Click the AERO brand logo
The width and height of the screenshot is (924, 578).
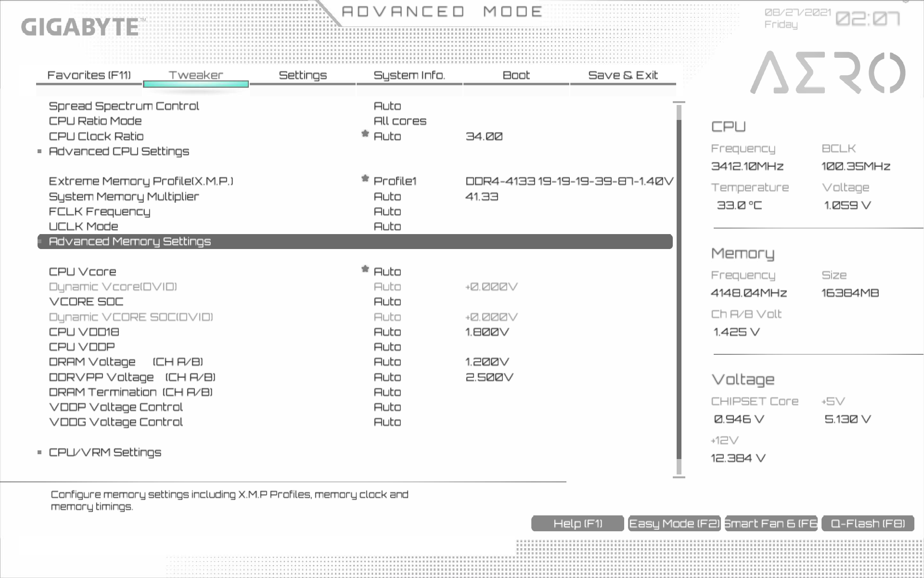[827, 73]
